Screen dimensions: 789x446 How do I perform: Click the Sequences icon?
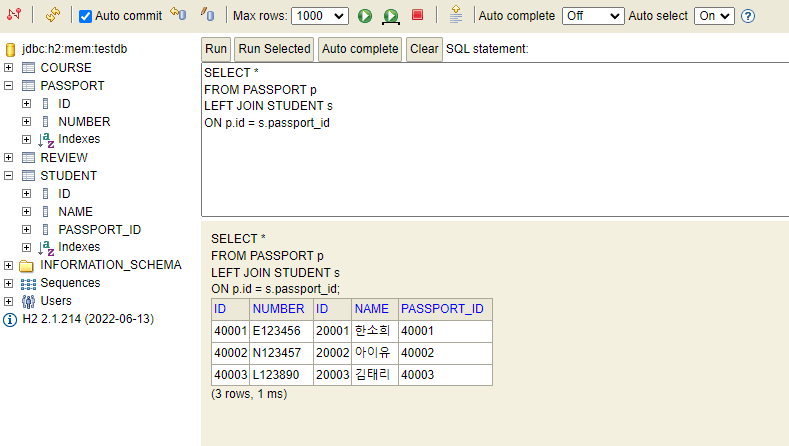(28, 284)
